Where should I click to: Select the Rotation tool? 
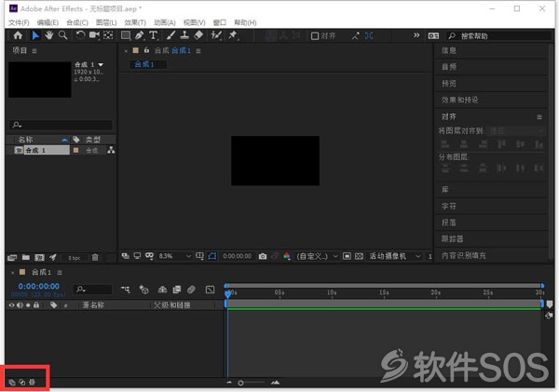pyautogui.click(x=80, y=35)
